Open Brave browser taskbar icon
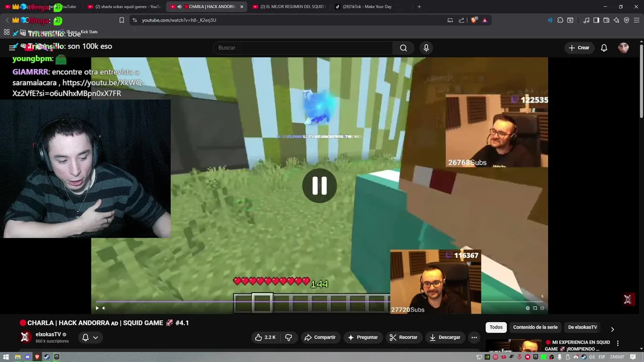The image size is (644, 362). 37,357
